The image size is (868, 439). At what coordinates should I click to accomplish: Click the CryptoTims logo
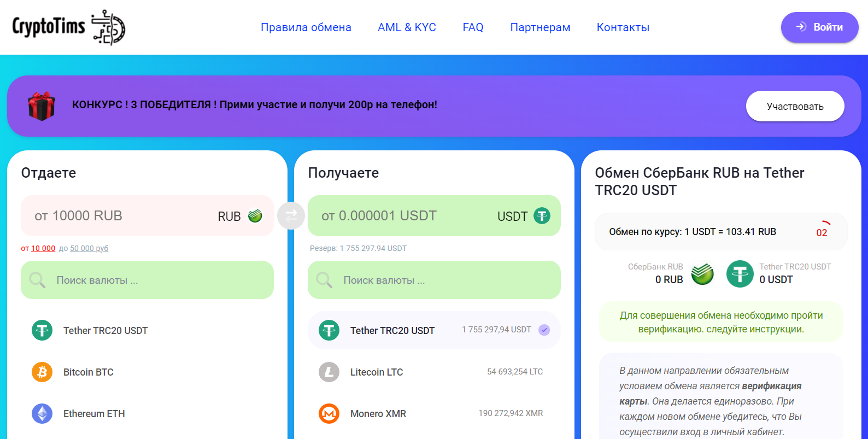(x=69, y=27)
